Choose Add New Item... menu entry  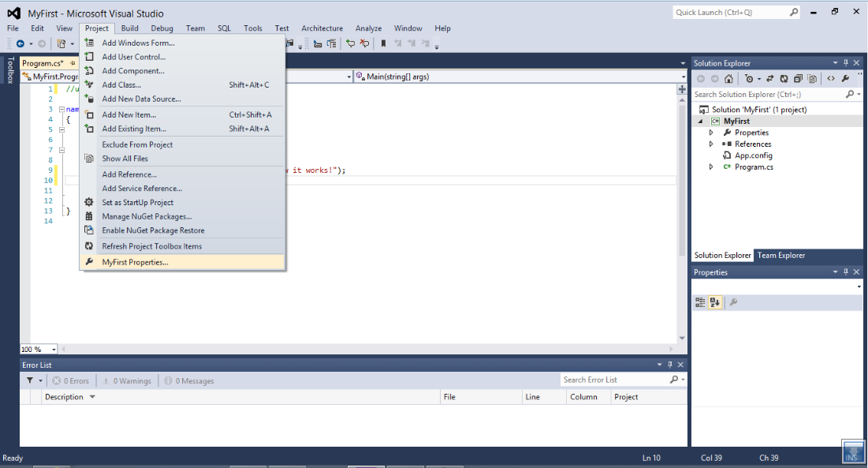point(183,114)
